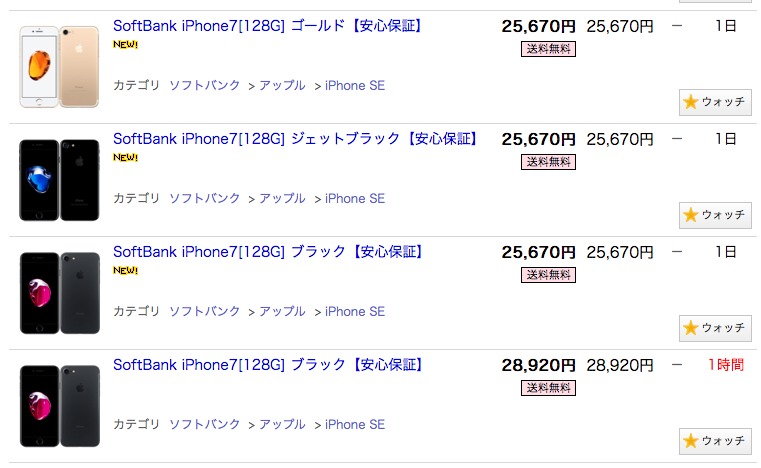Open SoftBank iPhone7[128G] ゴールド listing title
The image size is (761, 468).
coord(268,26)
